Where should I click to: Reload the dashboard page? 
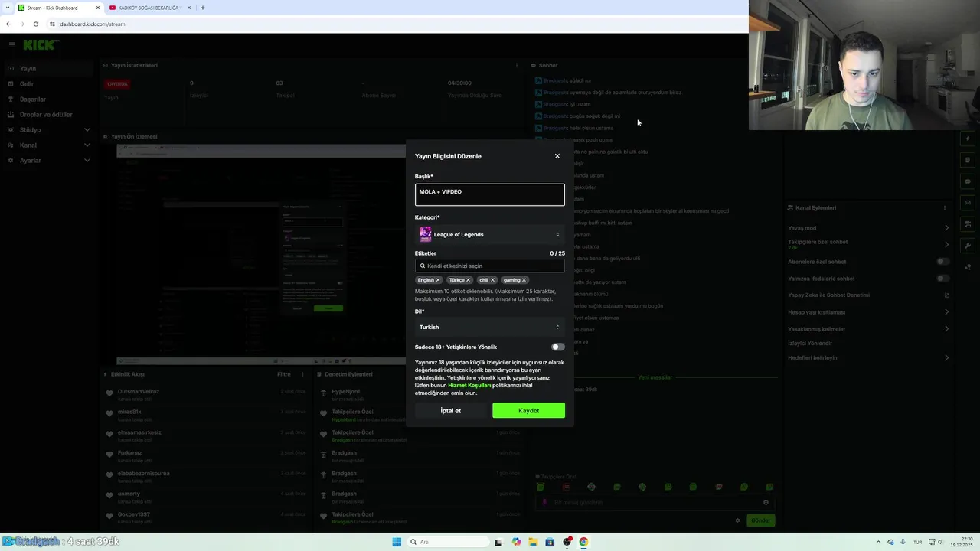pos(35,24)
